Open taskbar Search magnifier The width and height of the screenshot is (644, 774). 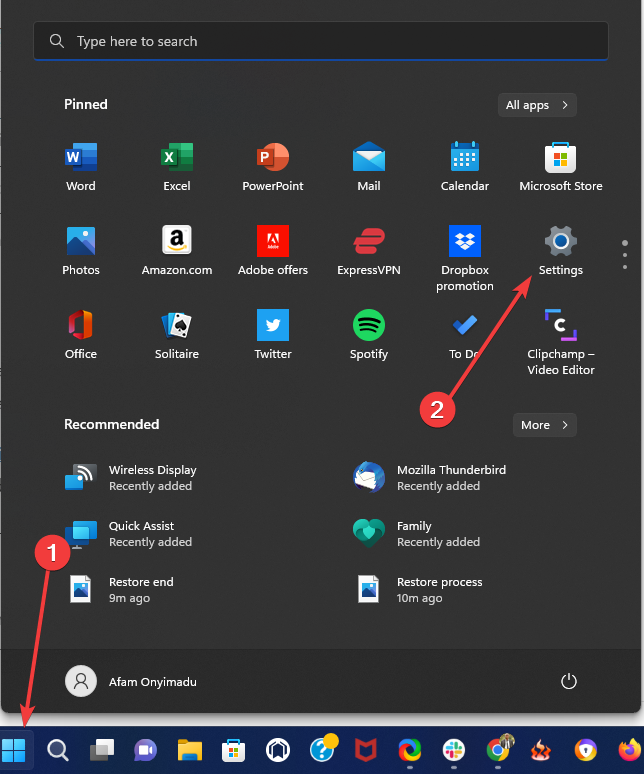point(58,750)
